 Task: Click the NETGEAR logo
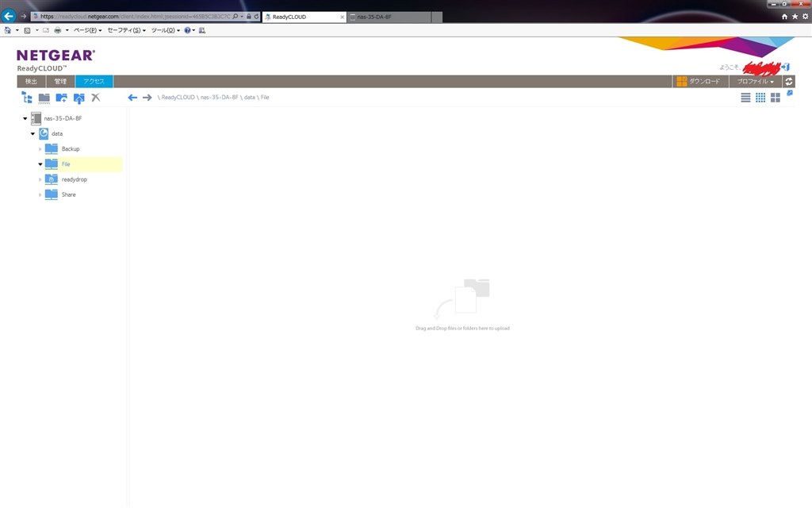point(56,55)
